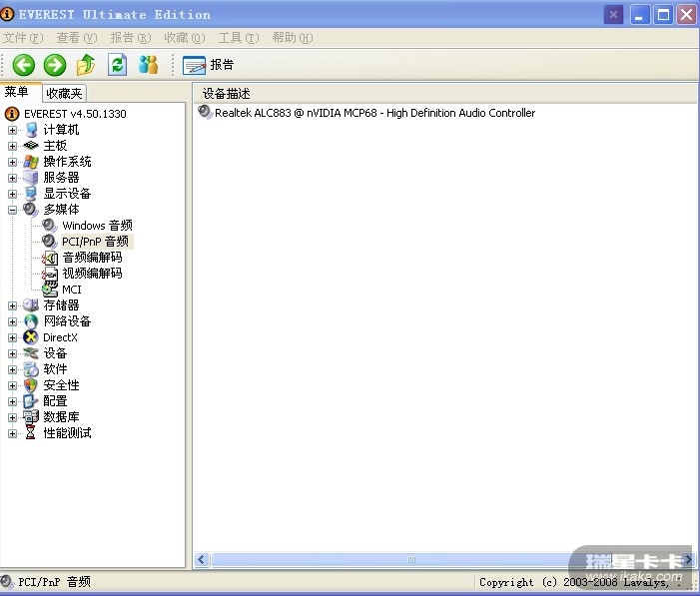Refresh the page with the refresh icon
The image size is (700, 596).
pyautogui.click(x=118, y=65)
